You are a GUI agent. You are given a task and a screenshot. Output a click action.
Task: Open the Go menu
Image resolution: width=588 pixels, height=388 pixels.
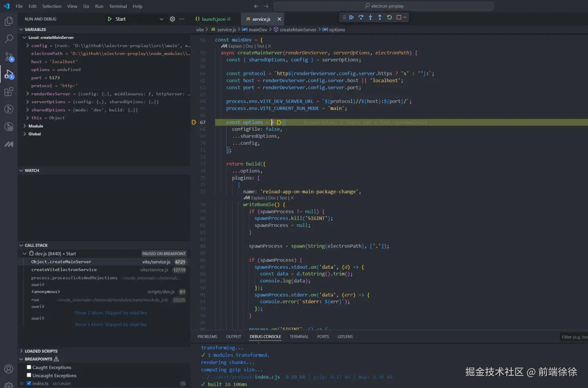(86, 6)
